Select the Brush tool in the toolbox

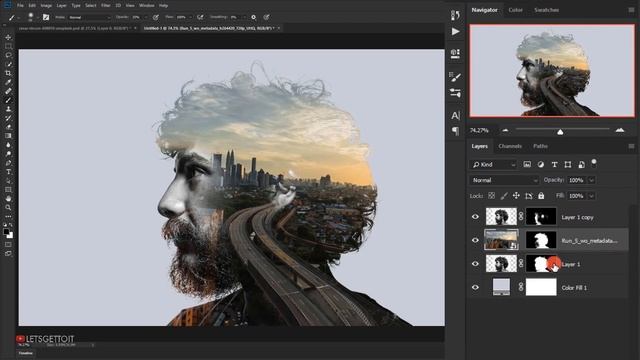click(x=8, y=100)
